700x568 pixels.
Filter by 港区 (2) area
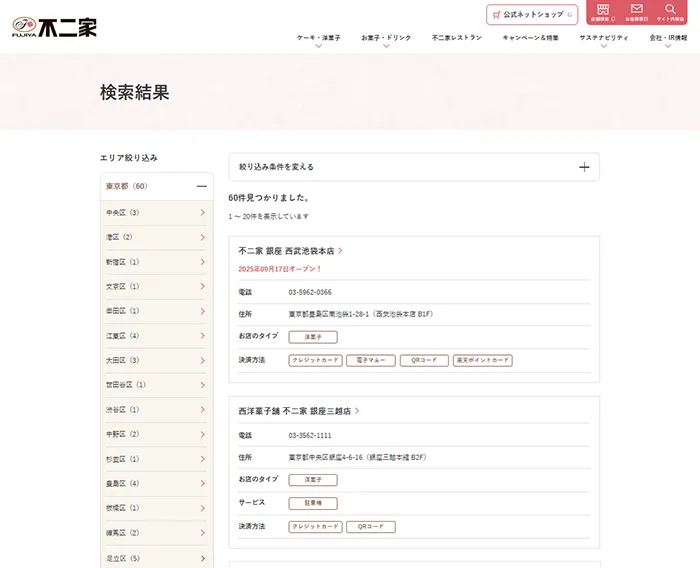click(x=157, y=238)
